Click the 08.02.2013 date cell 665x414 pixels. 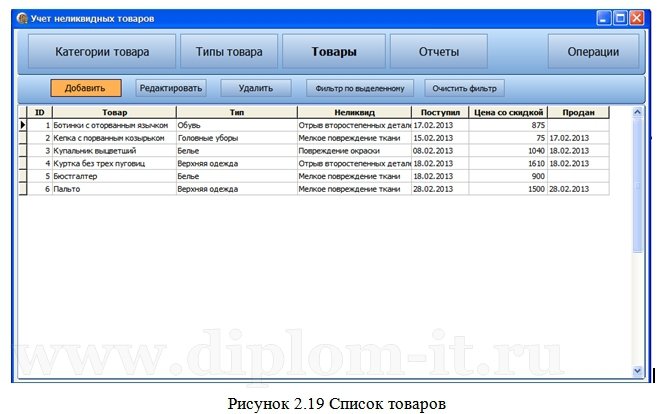(440, 151)
